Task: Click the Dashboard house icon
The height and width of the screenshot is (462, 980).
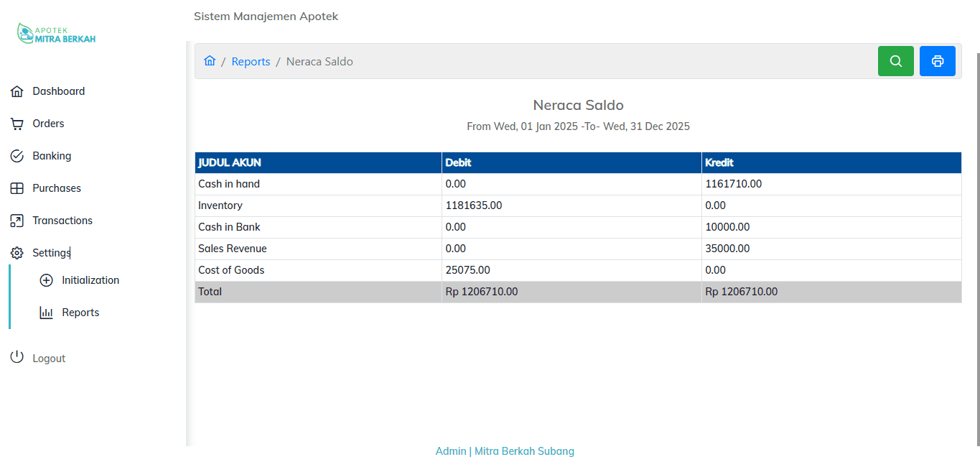Action: (x=17, y=92)
